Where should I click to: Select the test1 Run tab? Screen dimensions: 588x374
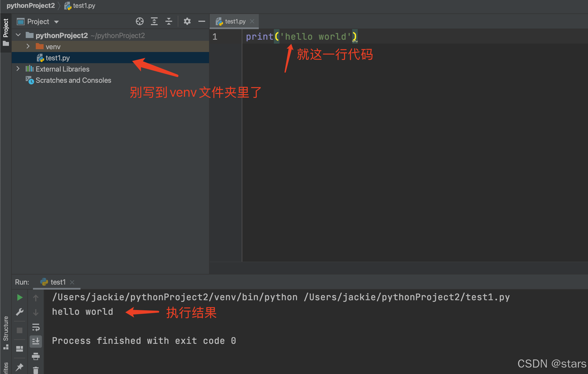pyautogui.click(x=58, y=282)
